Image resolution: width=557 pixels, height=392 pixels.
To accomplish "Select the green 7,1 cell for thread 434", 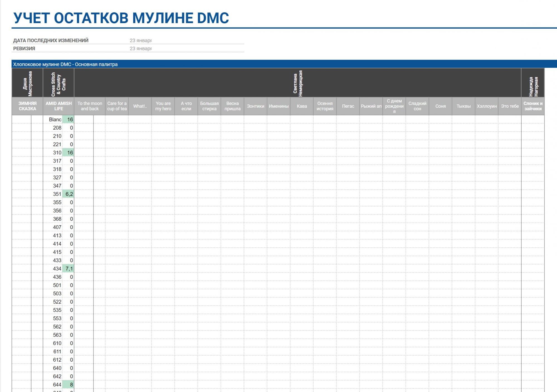I will pyautogui.click(x=69, y=269).
